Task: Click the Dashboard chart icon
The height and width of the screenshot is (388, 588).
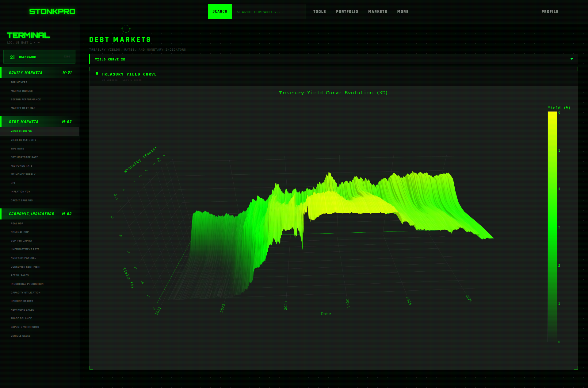Action: pyautogui.click(x=12, y=57)
